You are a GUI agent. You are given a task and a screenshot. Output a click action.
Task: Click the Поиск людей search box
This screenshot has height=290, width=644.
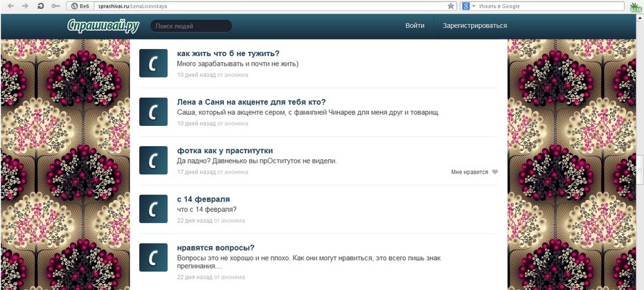191,26
